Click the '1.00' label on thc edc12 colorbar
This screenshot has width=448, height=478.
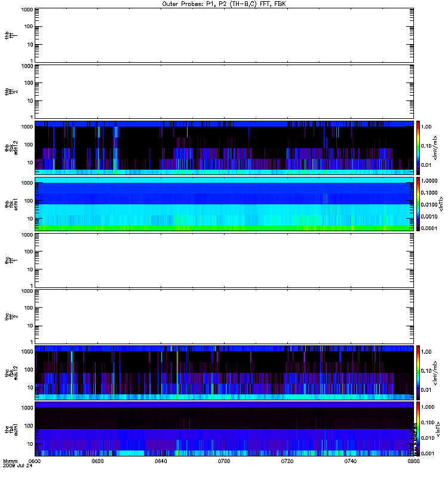tap(426, 351)
